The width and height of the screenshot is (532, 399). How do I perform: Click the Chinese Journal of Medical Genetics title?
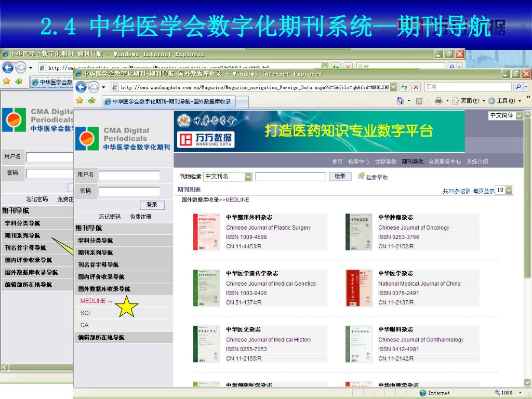coord(271,284)
